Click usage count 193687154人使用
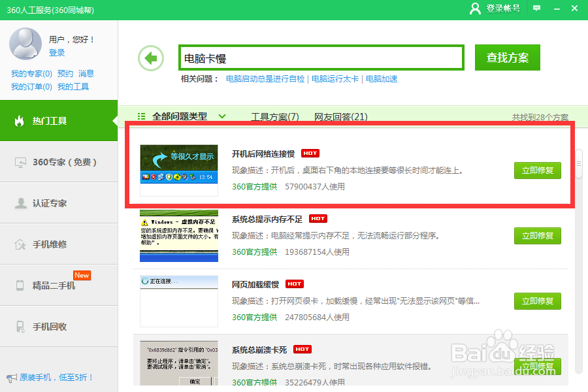This screenshot has width=588, height=392. point(318,252)
